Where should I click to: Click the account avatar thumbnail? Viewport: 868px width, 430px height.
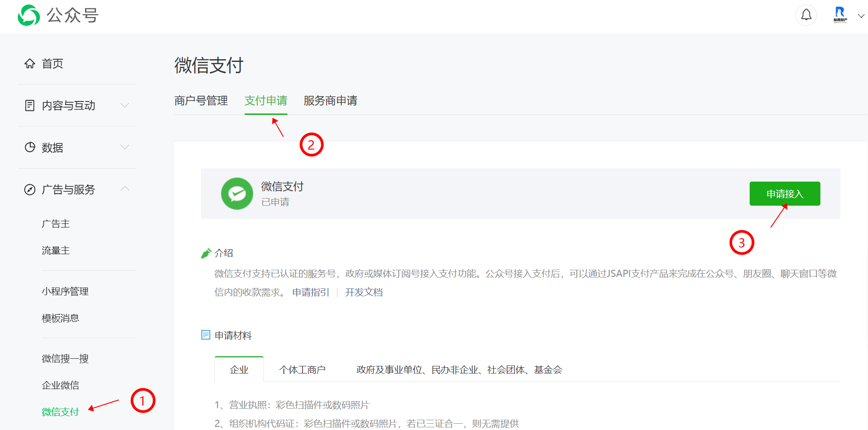point(840,15)
